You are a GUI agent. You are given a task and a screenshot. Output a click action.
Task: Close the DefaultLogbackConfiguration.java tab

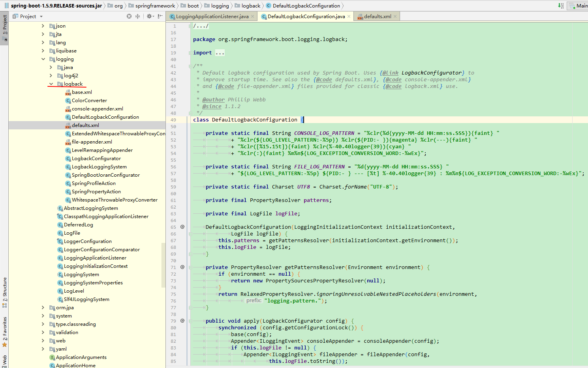[x=349, y=16]
